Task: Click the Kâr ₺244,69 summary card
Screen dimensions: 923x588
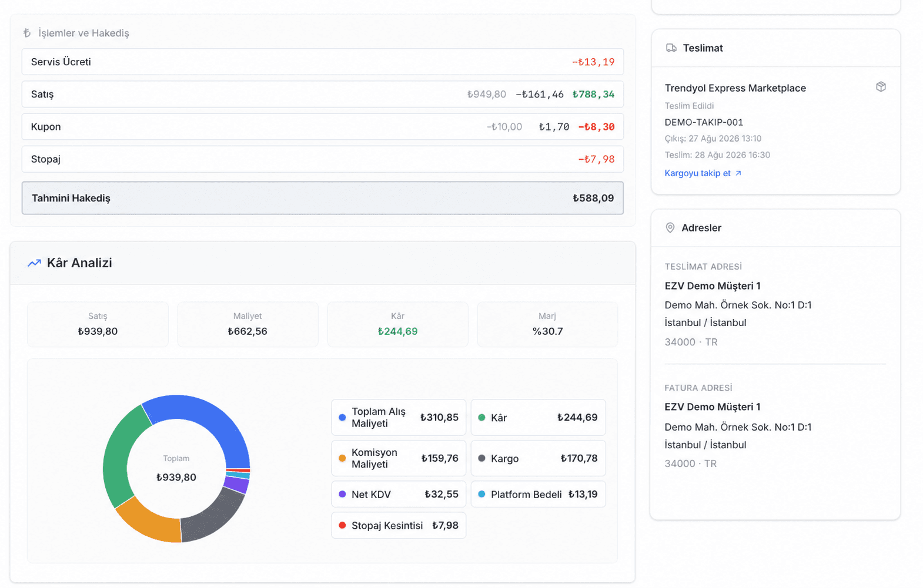Action: pyautogui.click(x=397, y=324)
